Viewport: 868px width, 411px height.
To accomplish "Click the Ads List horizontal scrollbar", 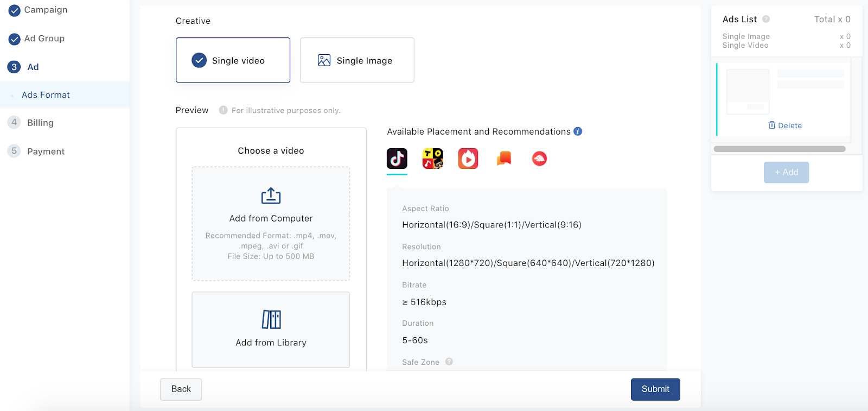I will [780, 149].
